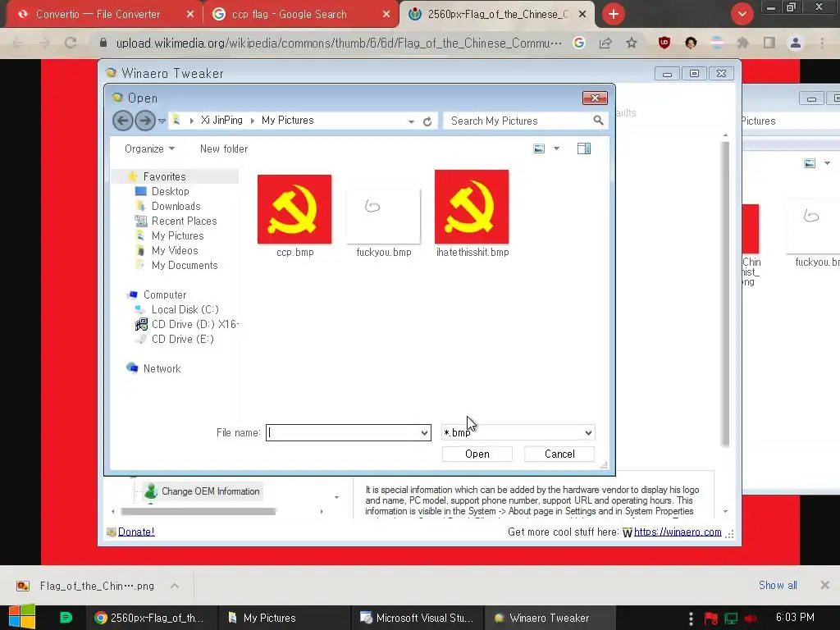Select Network in navigation pane
This screenshot has width=840, height=630.
[x=162, y=368]
